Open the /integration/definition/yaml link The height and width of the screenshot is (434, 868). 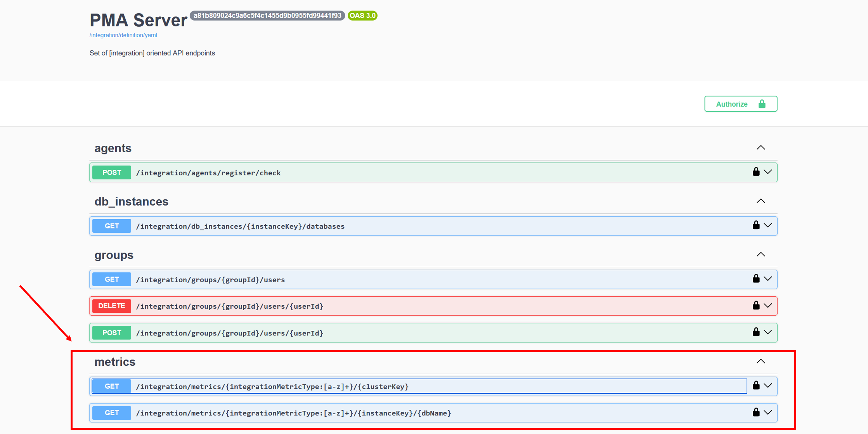(123, 35)
